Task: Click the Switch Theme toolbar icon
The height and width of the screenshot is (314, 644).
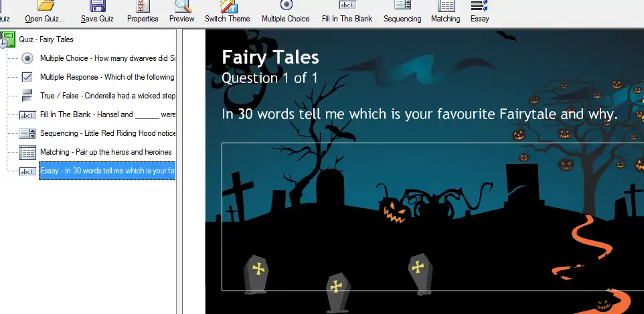Action: click(228, 6)
